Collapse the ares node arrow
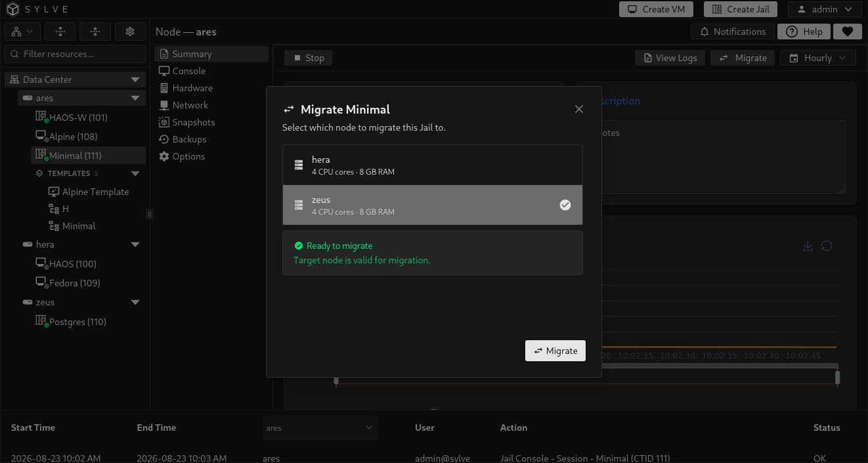 coord(135,98)
